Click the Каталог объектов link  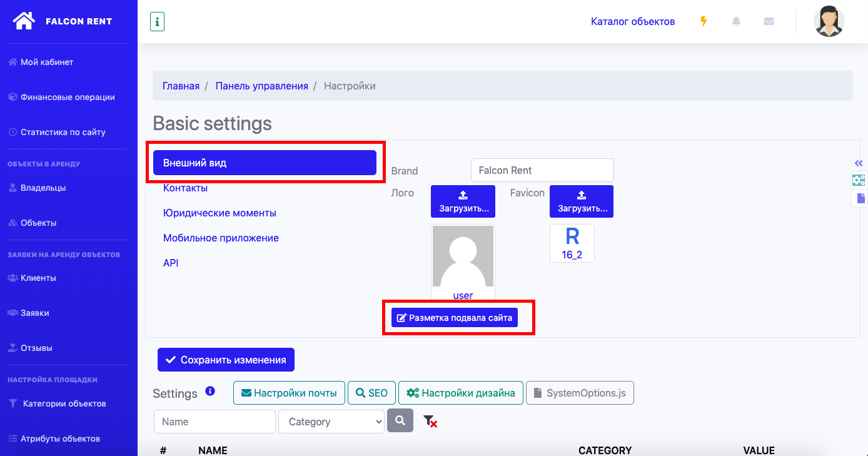(632, 21)
